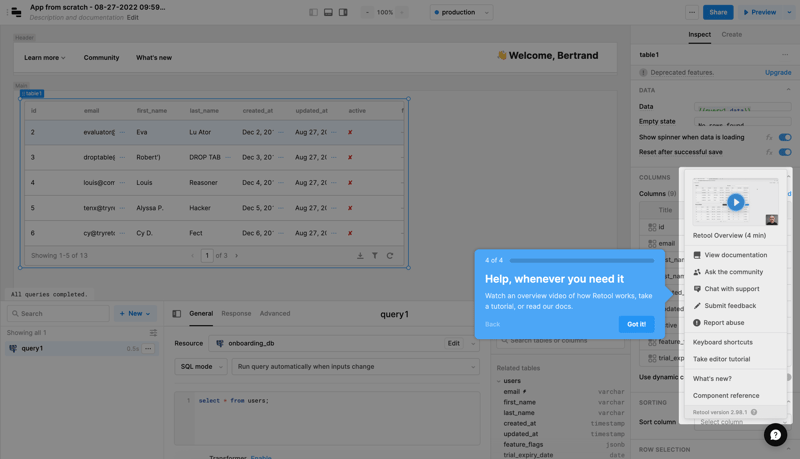Open the query Advanced tab
Screen dimensions: 800x459
point(275,313)
